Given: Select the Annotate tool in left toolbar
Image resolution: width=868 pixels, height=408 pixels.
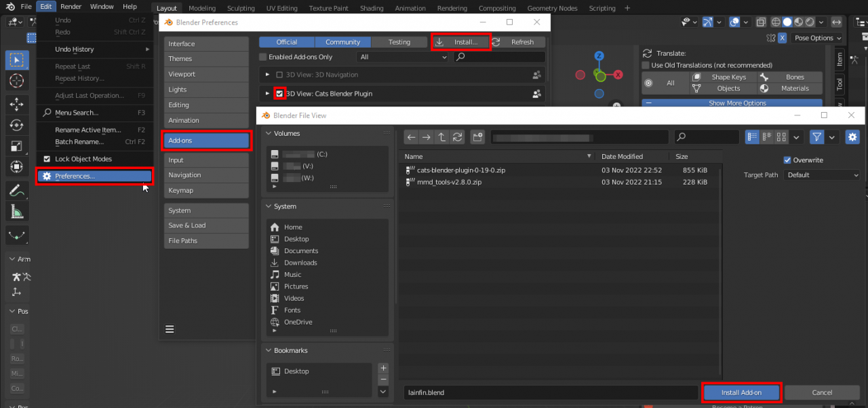Looking at the screenshot, I should 16,191.
